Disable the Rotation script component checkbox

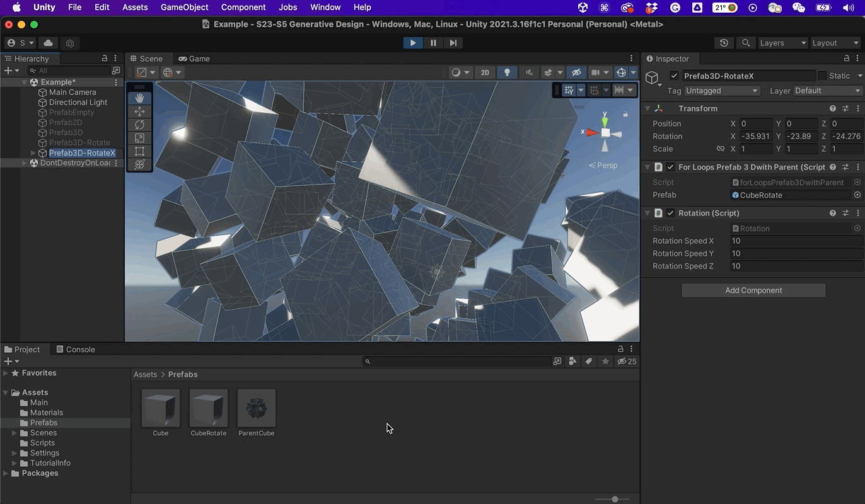(671, 213)
